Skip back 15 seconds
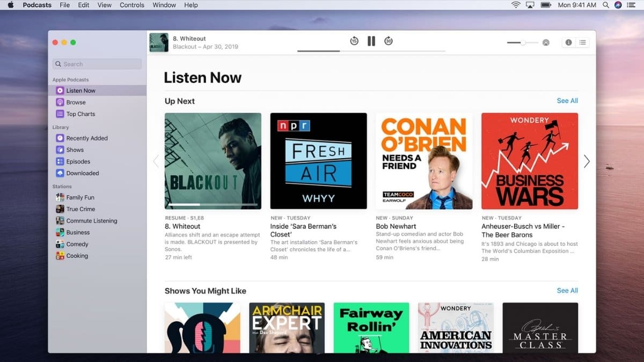 [x=354, y=41]
